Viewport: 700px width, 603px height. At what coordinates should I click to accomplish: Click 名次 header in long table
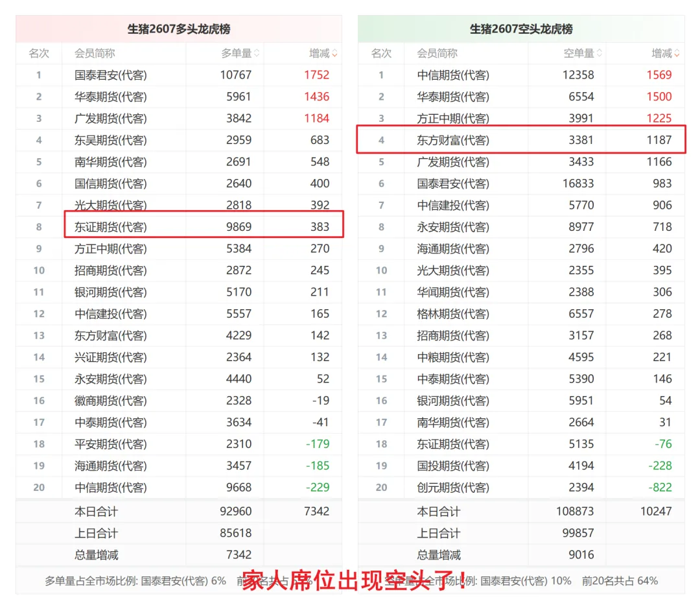(x=39, y=53)
